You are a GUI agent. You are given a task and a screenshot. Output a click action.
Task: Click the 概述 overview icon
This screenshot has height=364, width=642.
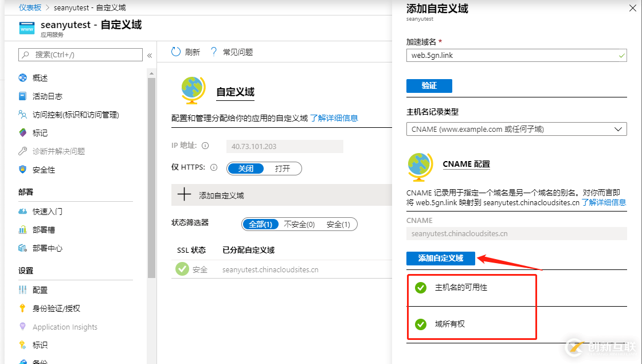point(22,78)
